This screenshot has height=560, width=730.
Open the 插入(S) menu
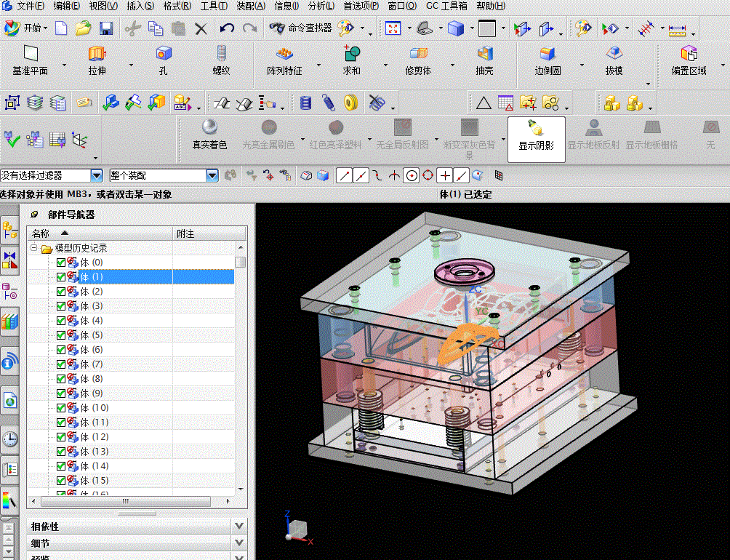click(140, 6)
